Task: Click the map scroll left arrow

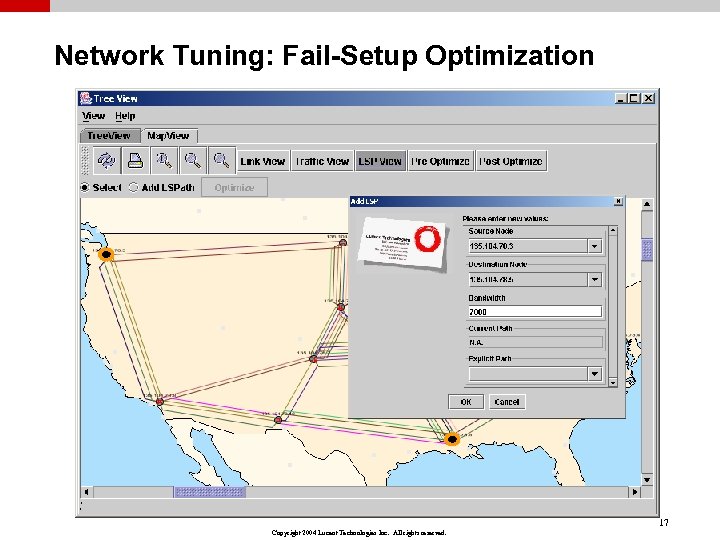Action: pos(87,492)
